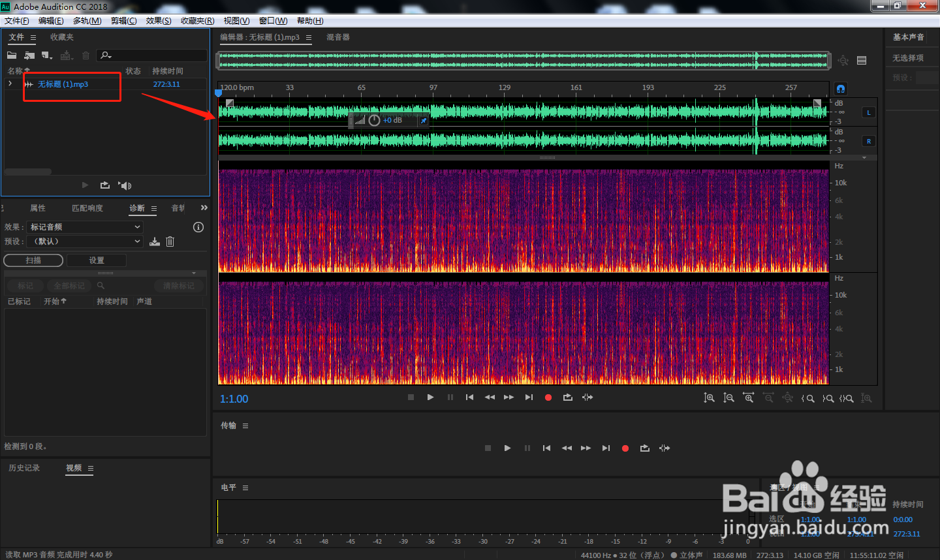Toggle loop playback in Files panel
The image size is (940, 560).
[104, 185]
